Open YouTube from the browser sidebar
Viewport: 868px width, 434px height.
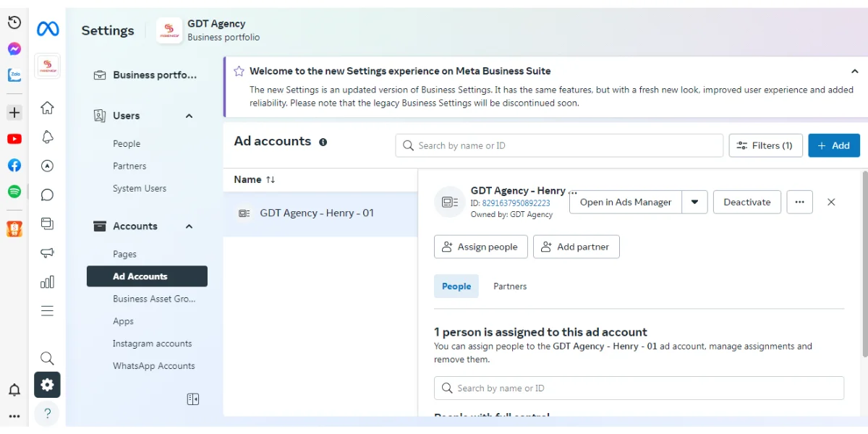[x=14, y=139]
